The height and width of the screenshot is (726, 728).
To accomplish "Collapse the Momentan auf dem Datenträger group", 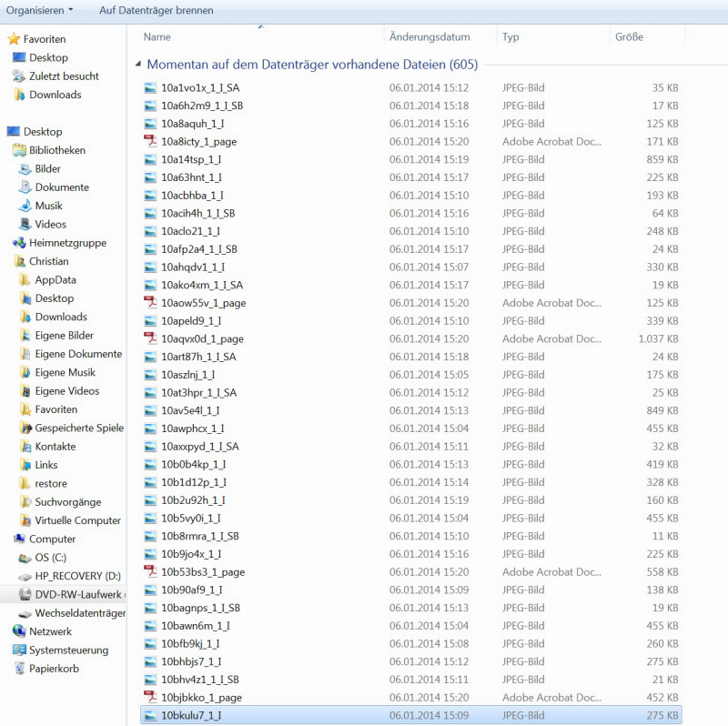I will 138,65.
